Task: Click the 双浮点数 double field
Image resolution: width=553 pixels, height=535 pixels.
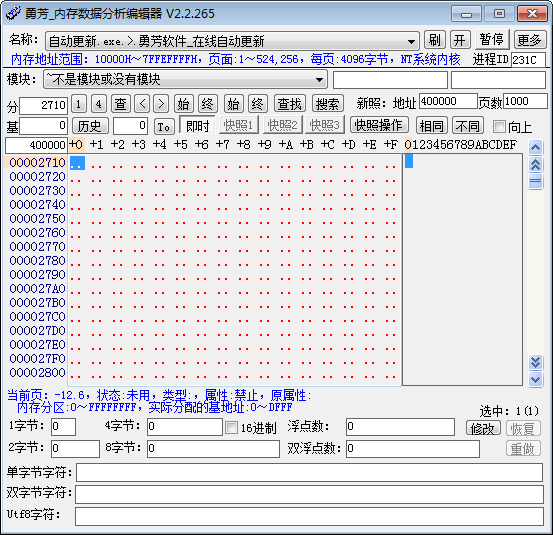Action: [x=413, y=449]
